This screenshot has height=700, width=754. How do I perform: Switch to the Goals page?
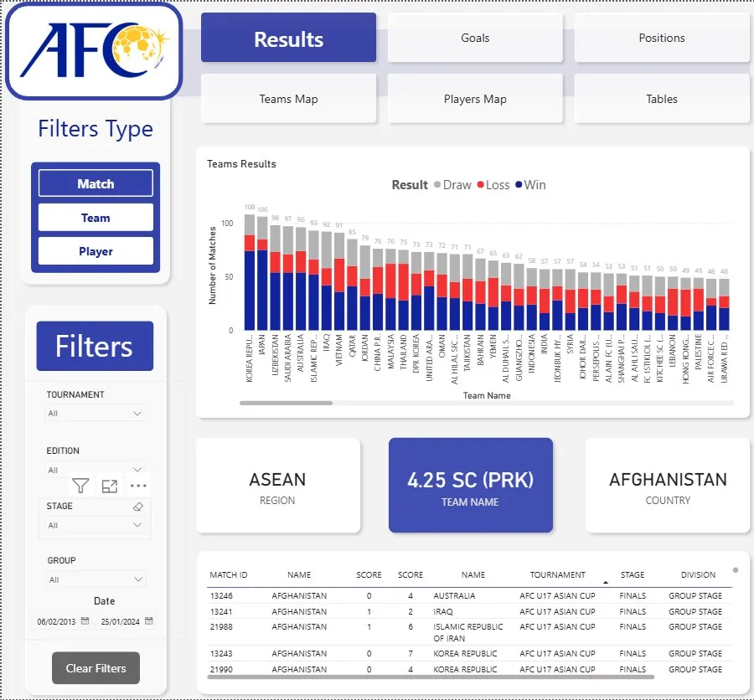coord(475,38)
